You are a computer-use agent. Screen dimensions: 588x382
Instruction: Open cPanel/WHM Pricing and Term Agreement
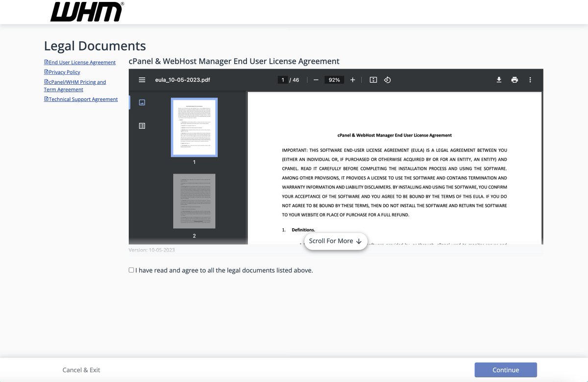75,86
